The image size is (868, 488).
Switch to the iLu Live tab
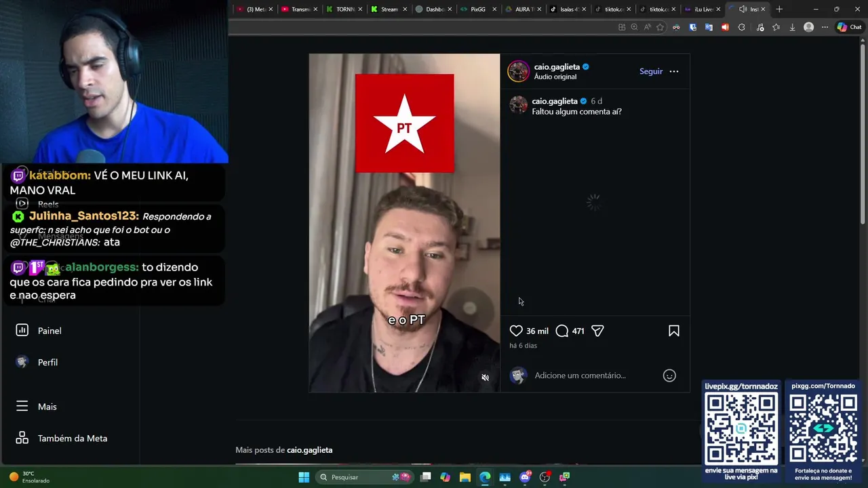coord(703,9)
